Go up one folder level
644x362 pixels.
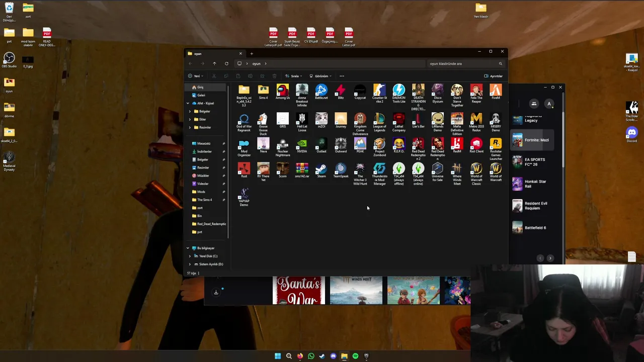pyautogui.click(x=214, y=63)
